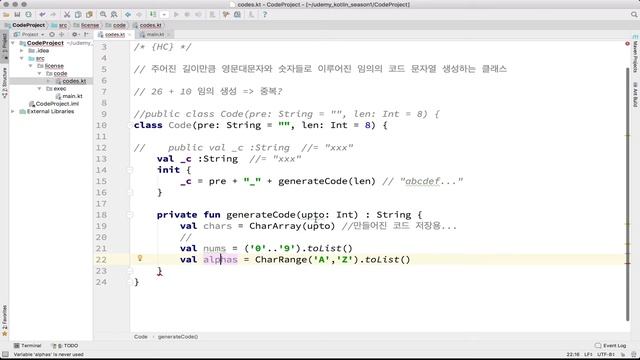Click the license breadcrumb in navigation bar
Image resolution: width=640 pixels, height=360 pixels.
click(x=86, y=25)
